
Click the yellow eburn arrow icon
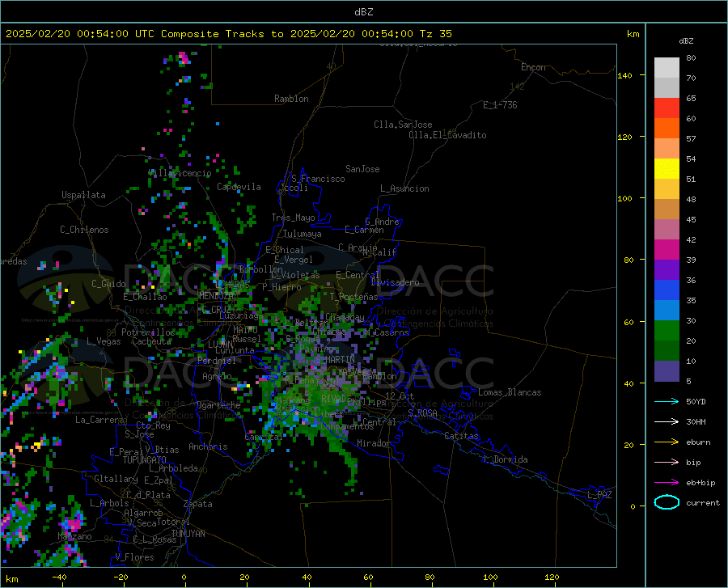[x=667, y=442]
